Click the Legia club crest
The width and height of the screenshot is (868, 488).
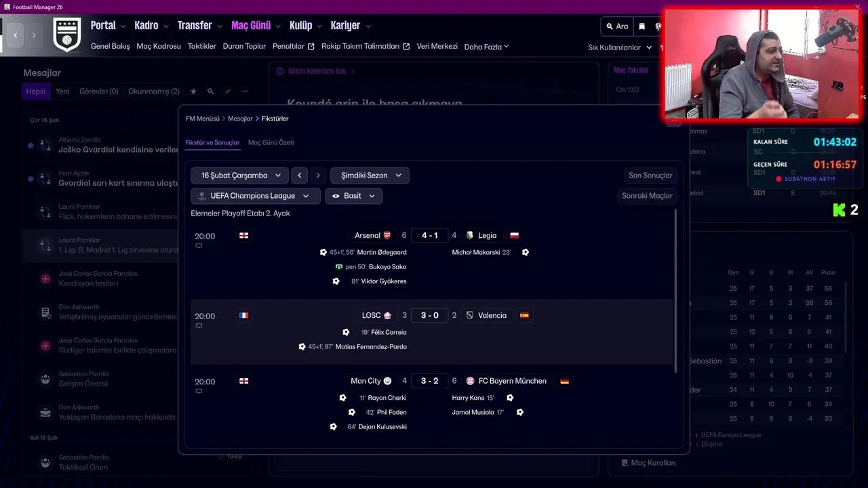[469, 235]
